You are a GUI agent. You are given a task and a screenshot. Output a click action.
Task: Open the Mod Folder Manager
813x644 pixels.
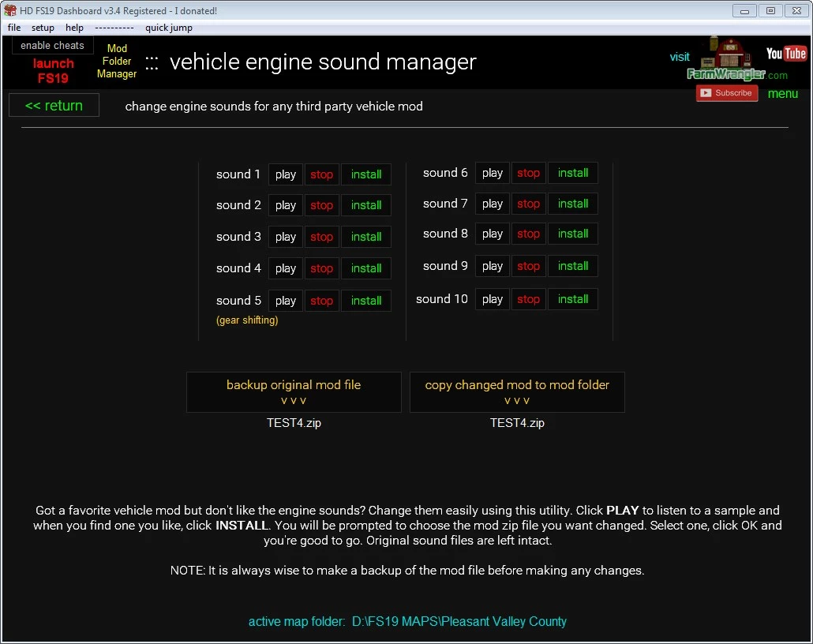(x=116, y=61)
